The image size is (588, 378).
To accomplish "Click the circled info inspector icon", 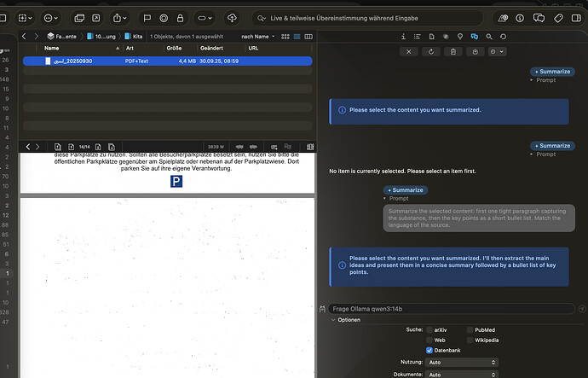I will 520,18.
